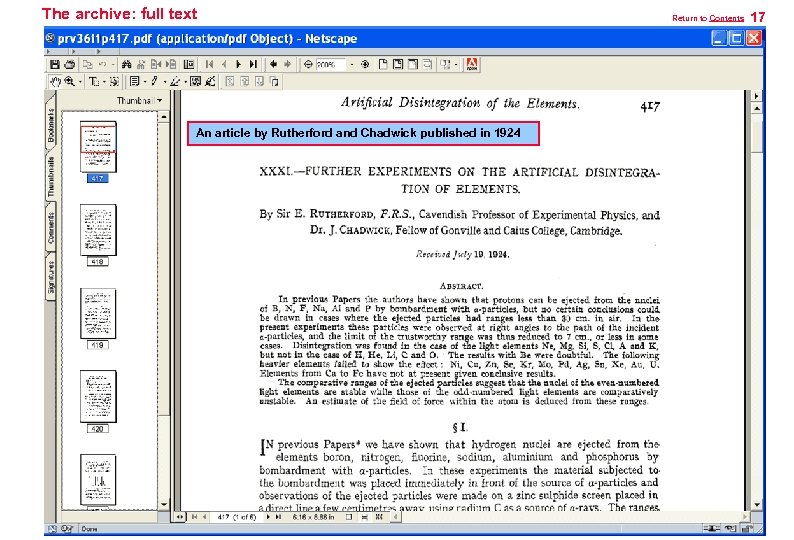Select the Actual Size page icon
Viewport: 794px width, 540px height.
tap(383, 64)
